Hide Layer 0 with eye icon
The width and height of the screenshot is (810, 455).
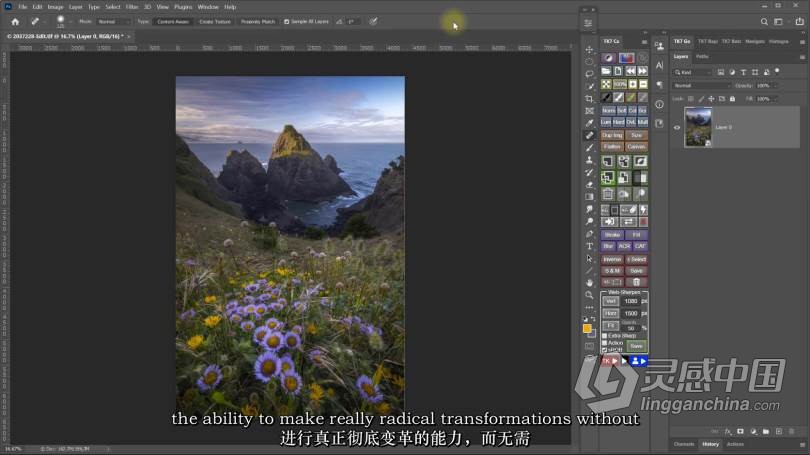point(677,128)
